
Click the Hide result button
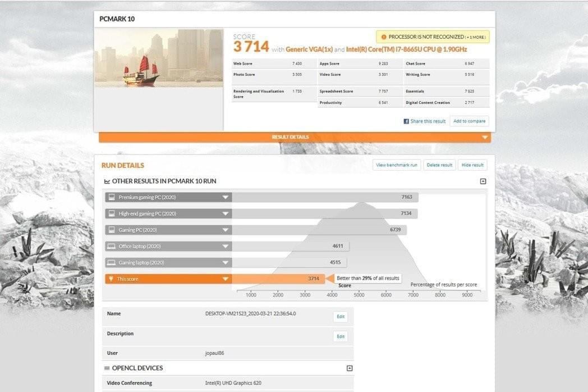[x=472, y=165]
